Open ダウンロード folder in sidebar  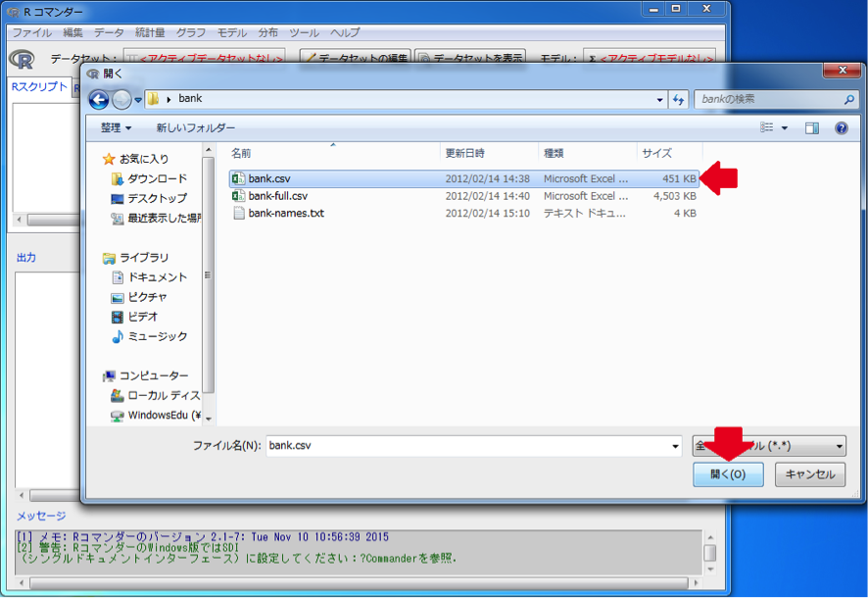[x=157, y=179]
